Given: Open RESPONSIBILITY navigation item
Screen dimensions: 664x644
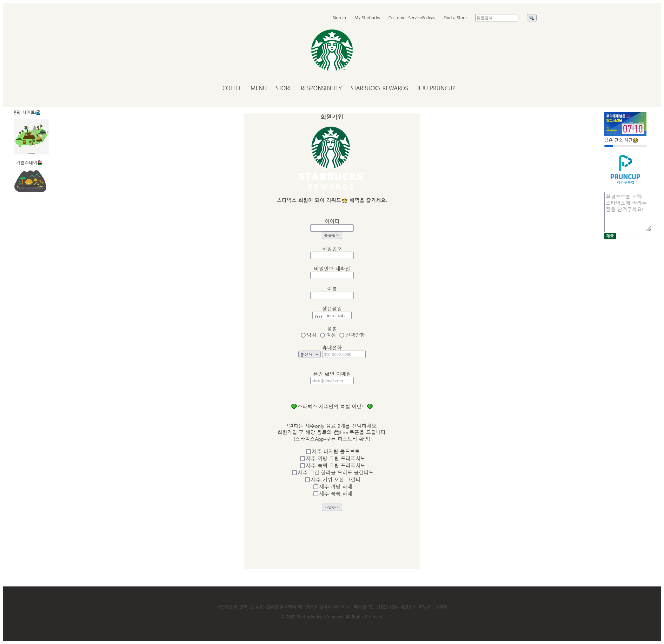Looking at the screenshot, I should (x=321, y=88).
